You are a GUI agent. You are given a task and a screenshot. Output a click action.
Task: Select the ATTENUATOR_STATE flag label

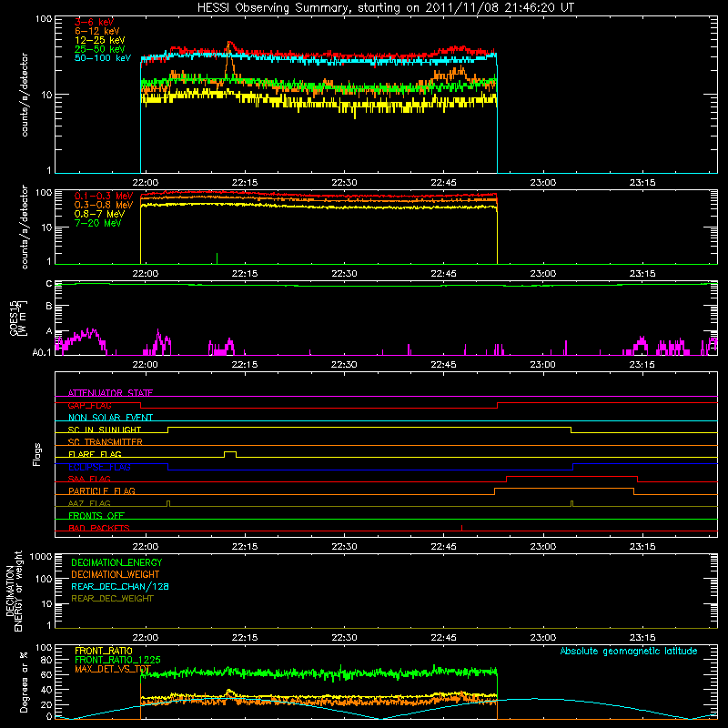(x=110, y=393)
